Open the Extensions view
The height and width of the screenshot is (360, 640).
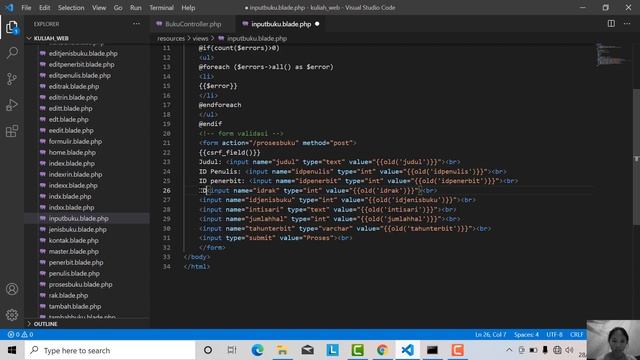(12, 131)
